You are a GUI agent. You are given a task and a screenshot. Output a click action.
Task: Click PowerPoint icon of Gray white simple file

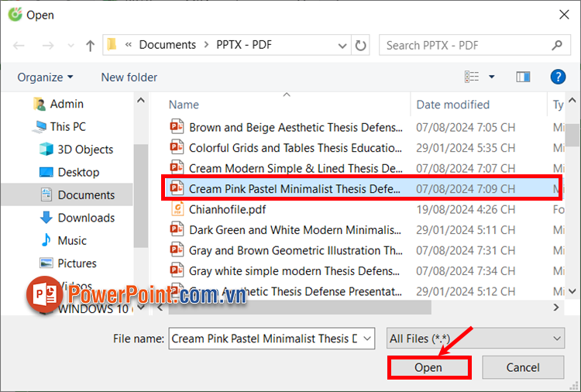click(x=177, y=270)
